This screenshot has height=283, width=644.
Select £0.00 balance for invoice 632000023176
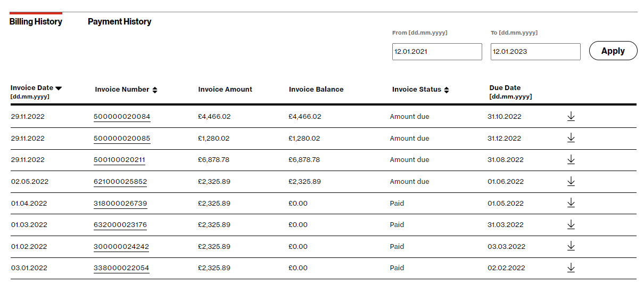click(x=298, y=225)
